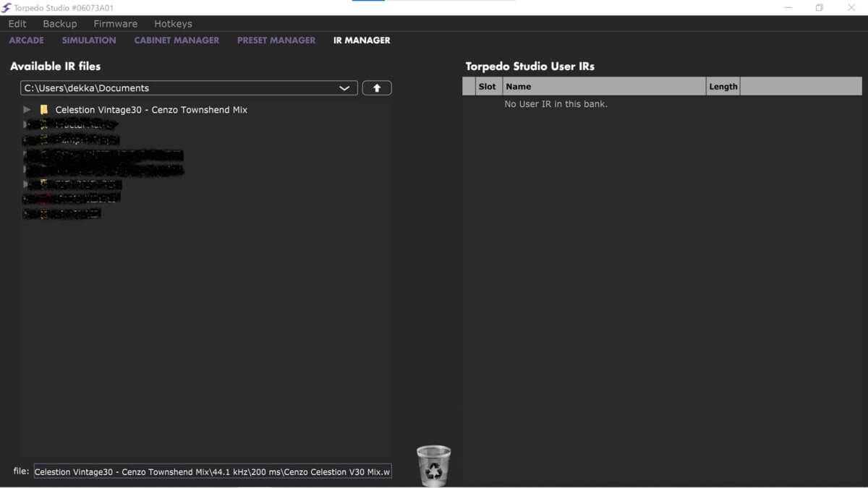Close the Torpedo Studio window

[x=851, y=8]
